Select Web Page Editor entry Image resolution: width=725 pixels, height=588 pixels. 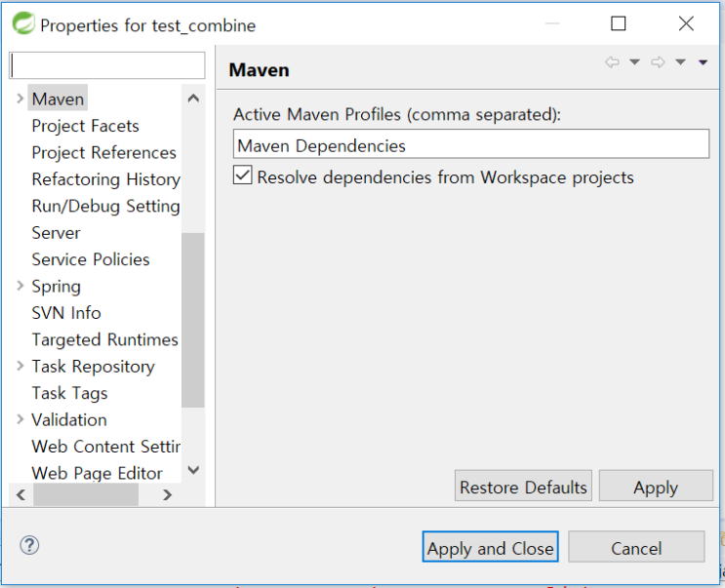[98, 474]
